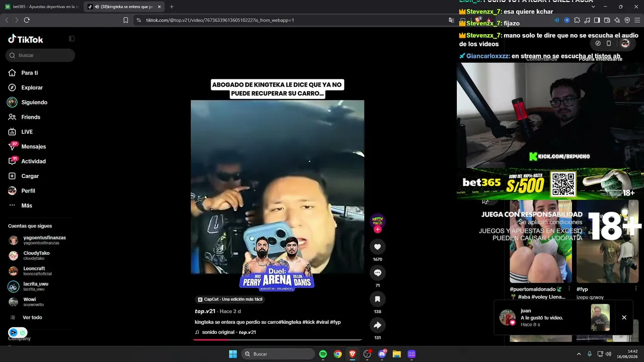Screen dimensions: 644x362
Task: Open Chrome from the taskbar
Action: point(338,354)
